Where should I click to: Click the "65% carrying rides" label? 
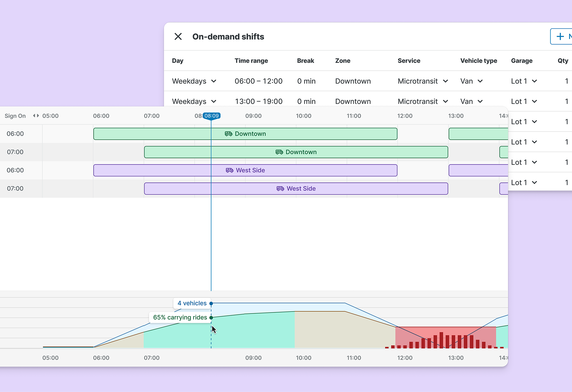click(x=180, y=317)
